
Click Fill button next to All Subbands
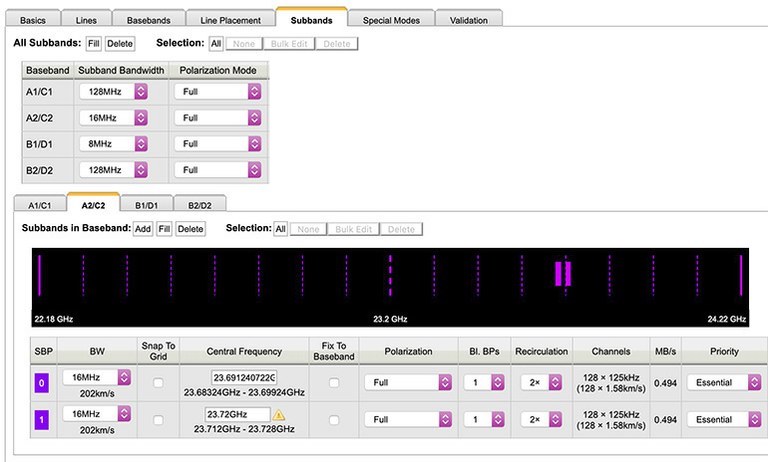click(93, 44)
